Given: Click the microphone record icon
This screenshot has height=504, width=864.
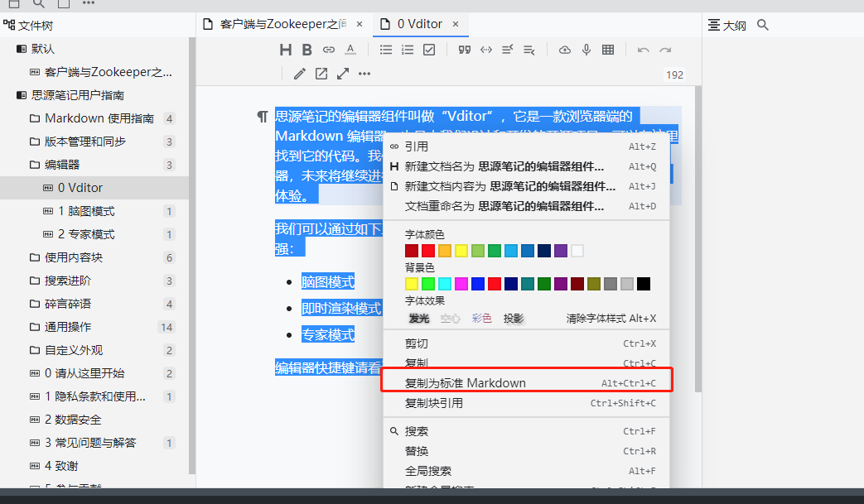Looking at the screenshot, I should (586, 50).
